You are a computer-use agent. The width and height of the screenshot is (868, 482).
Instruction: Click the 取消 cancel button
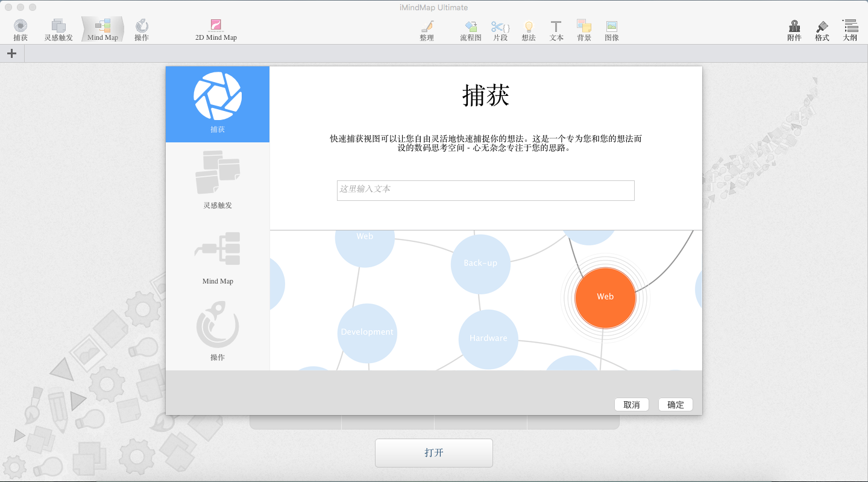coord(632,405)
